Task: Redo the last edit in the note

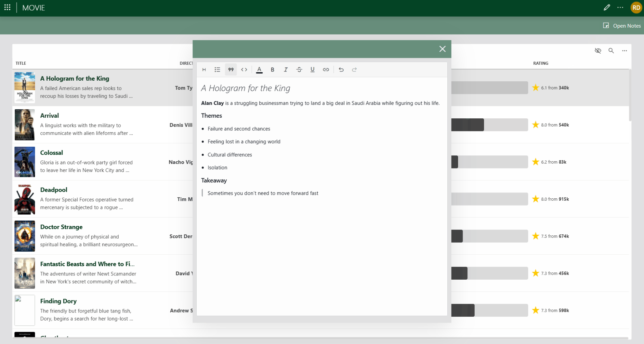Action: (x=354, y=70)
